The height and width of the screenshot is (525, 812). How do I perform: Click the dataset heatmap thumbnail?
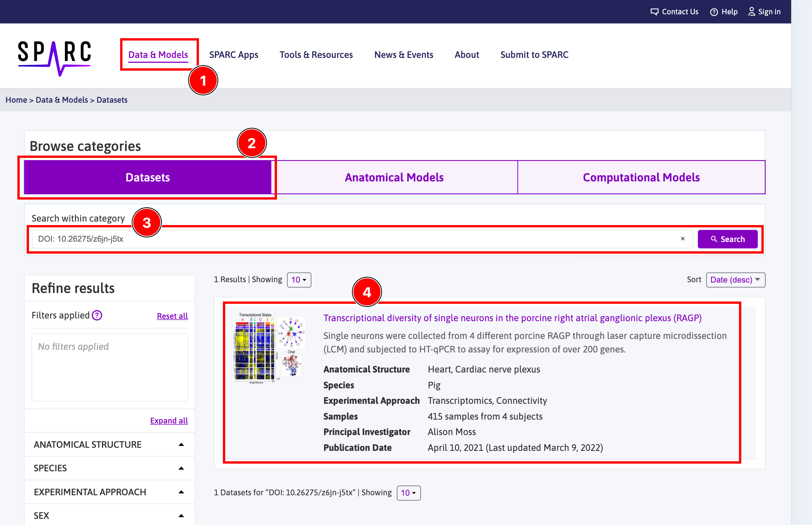coord(269,348)
